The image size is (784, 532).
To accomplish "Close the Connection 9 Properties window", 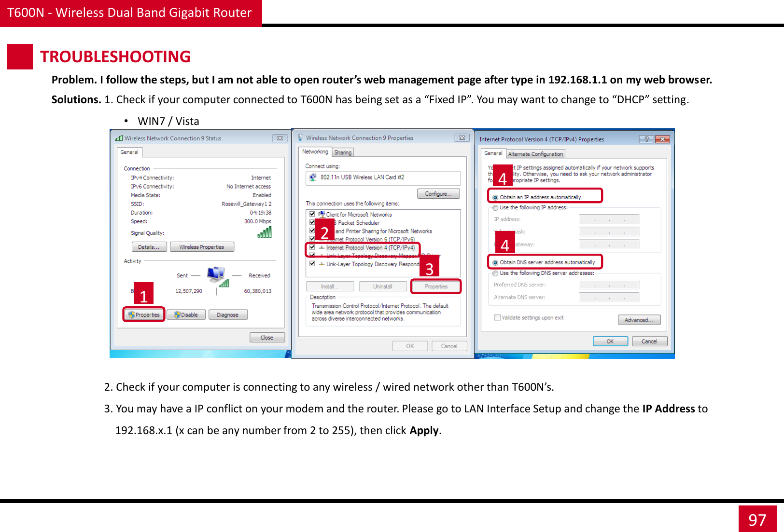I will [462, 137].
